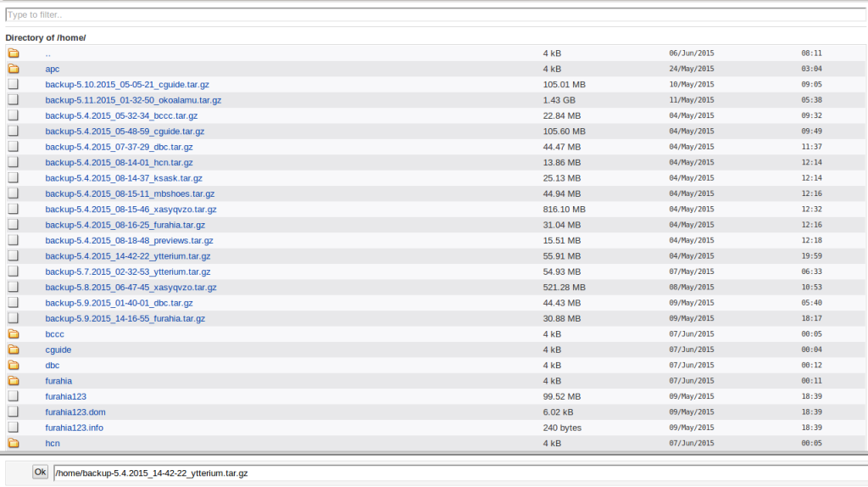Click file icon beside furahia123.info
The image size is (868, 487).
click(14, 428)
